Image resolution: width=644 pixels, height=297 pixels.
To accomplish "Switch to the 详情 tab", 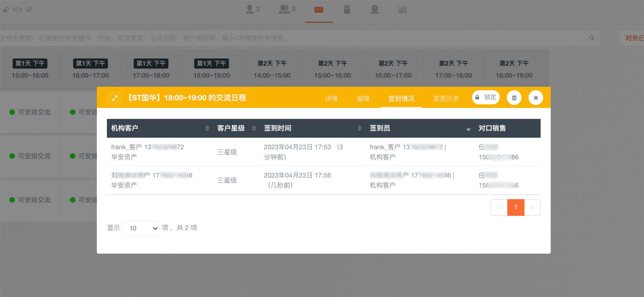I will (331, 98).
